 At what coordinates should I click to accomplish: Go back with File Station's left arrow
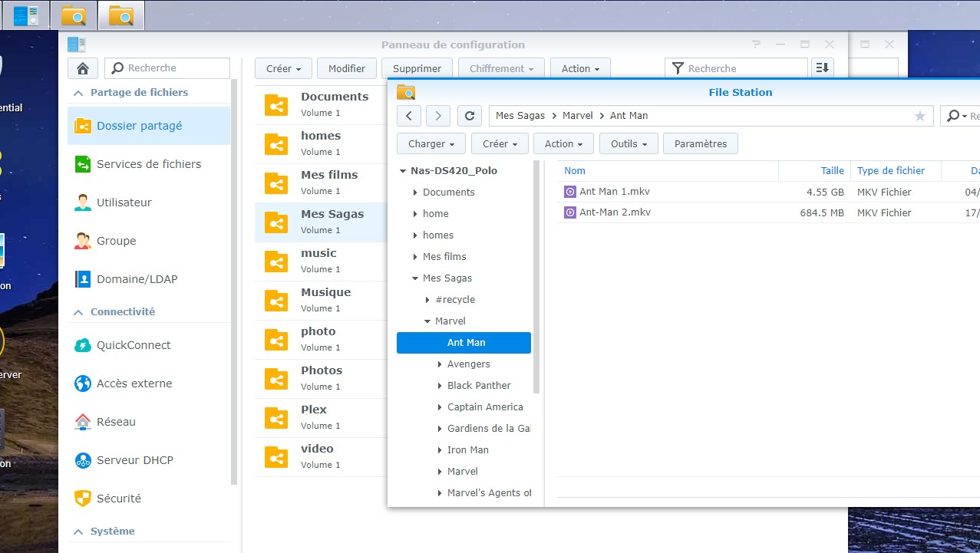(409, 116)
